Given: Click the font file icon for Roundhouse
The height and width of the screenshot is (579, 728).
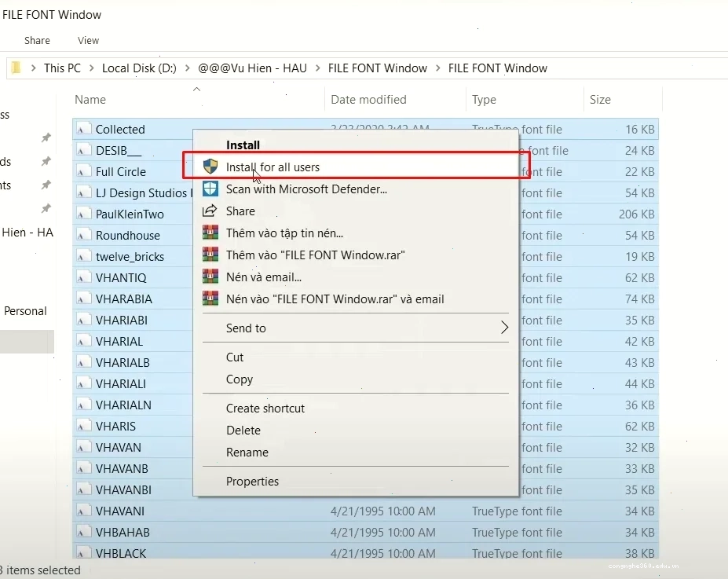Looking at the screenshot, I should (x=83, y=236).
